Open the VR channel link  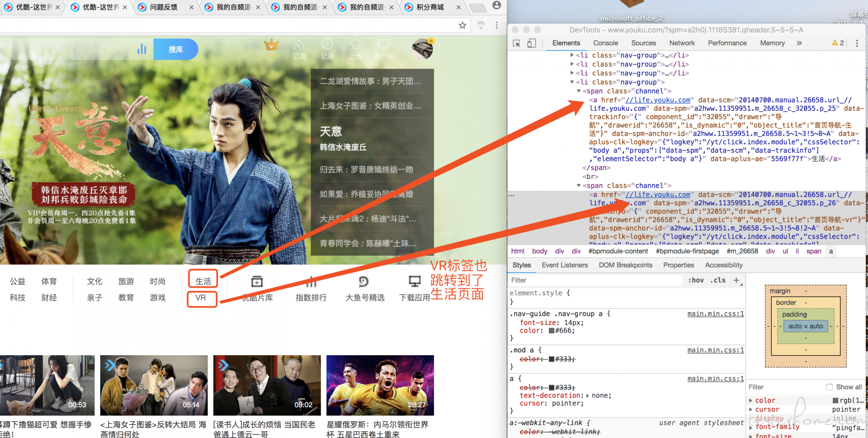tap(200, 298)
